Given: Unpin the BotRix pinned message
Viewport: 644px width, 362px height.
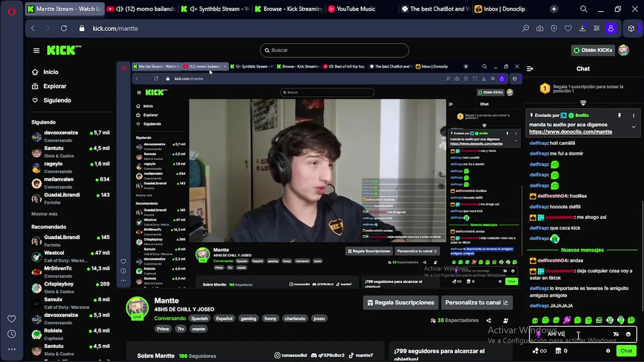Looking at the screenshot, I should tap(619, 116).
